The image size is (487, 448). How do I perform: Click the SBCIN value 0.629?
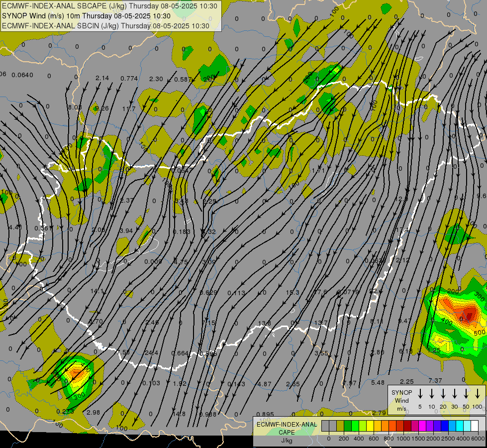click(208, 292)
